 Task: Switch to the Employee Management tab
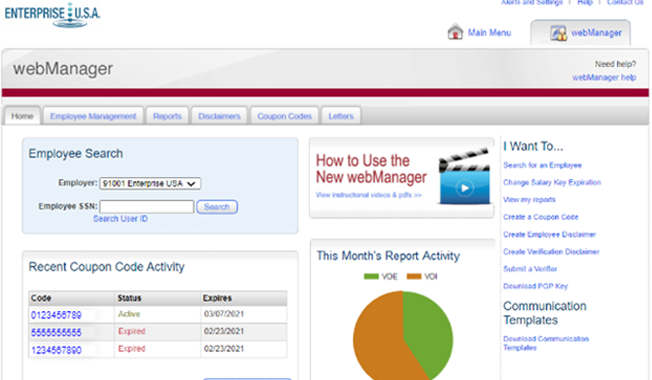point(93,116)
